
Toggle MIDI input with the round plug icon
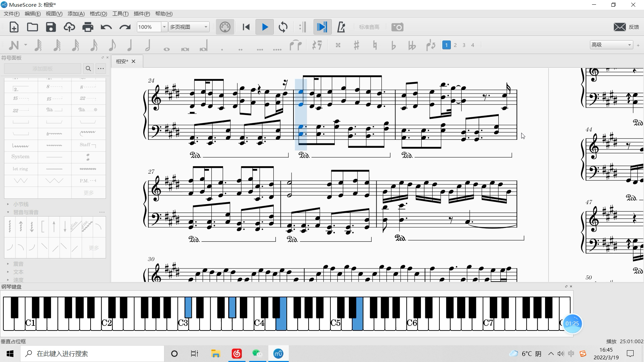225,27
